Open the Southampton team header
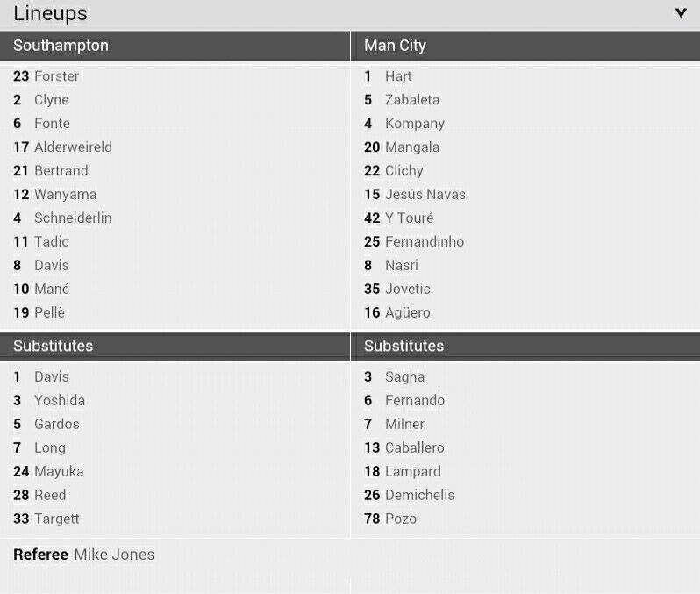 click(x=175, y=46)
